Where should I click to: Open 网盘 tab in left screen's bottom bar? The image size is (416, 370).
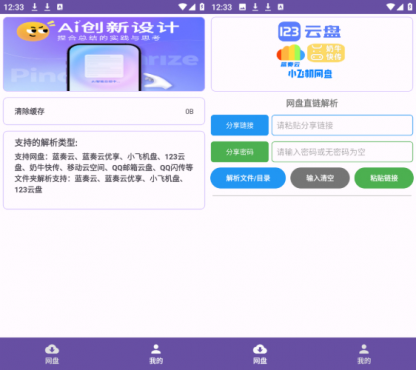click(52, 354)
